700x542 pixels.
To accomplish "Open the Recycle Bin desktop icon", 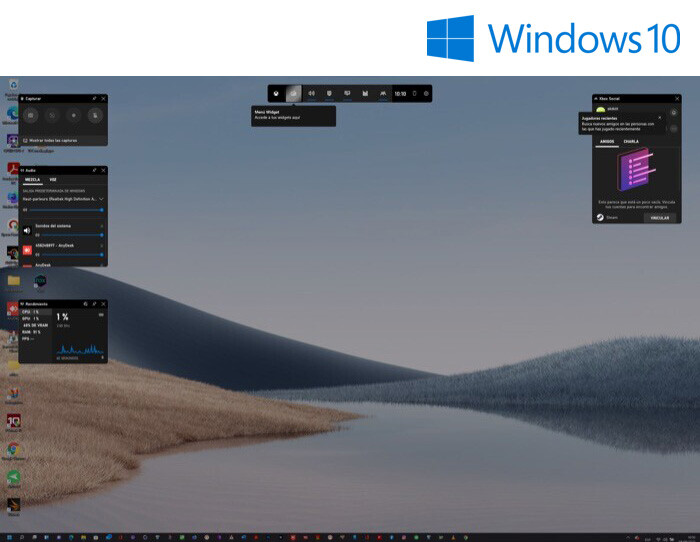I will (14, 85).
